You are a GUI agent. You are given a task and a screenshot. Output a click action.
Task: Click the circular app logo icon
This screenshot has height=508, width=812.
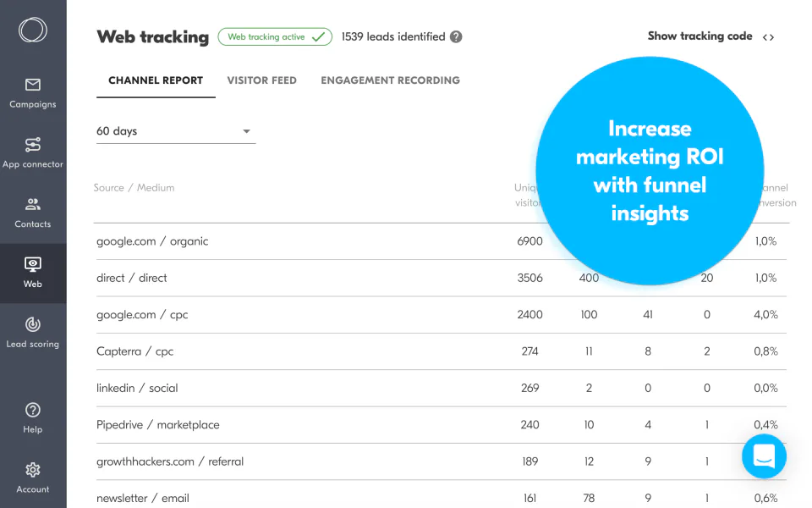click(33, 30)
